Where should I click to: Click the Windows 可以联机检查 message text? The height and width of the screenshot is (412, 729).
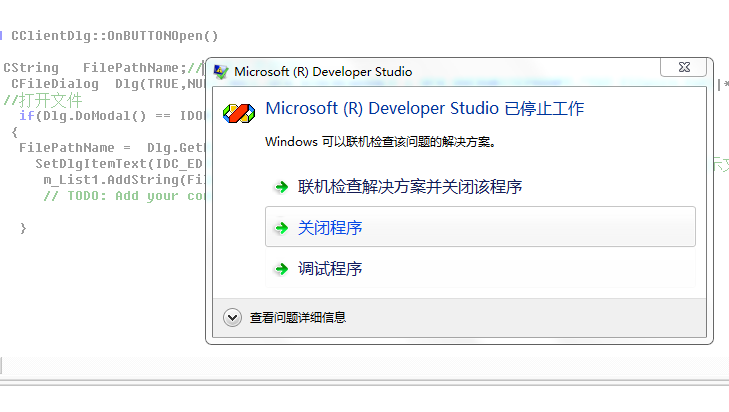[380, 142]
